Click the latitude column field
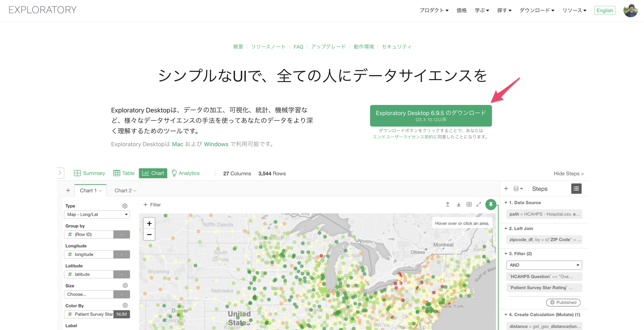The width and height of the screenshot is (644, 330). 89,274
